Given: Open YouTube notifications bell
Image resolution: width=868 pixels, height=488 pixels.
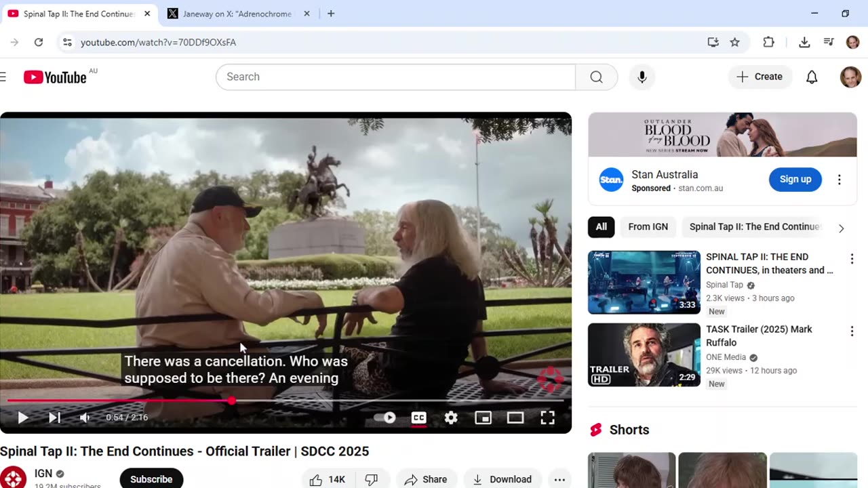Looking at the screenshot, I should pos(812,77).
